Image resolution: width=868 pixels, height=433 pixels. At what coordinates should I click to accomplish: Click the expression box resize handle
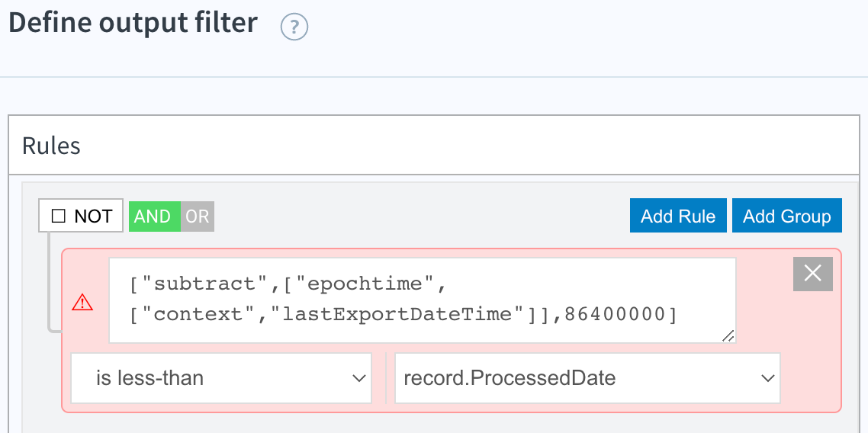click(x=728, y=335)
